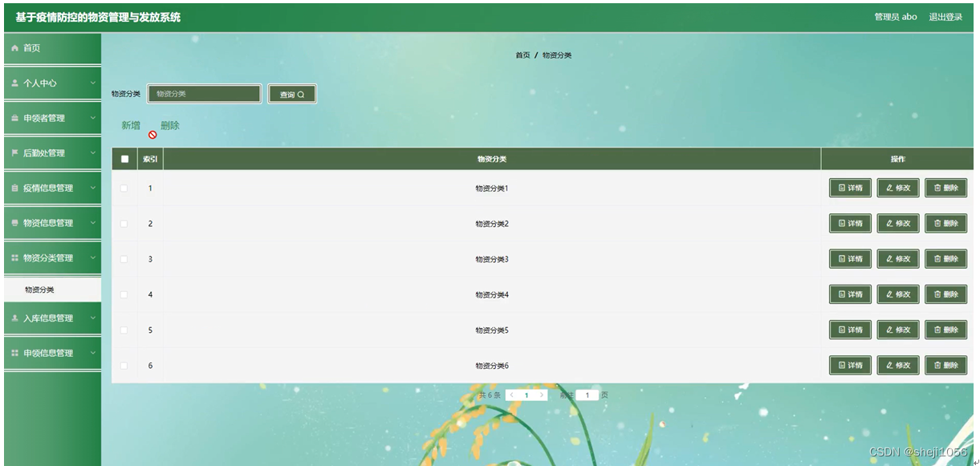The image size is (980, 466).
Task: Expand the 疫情信息管理 menu chevron
Action: (92, 188)
